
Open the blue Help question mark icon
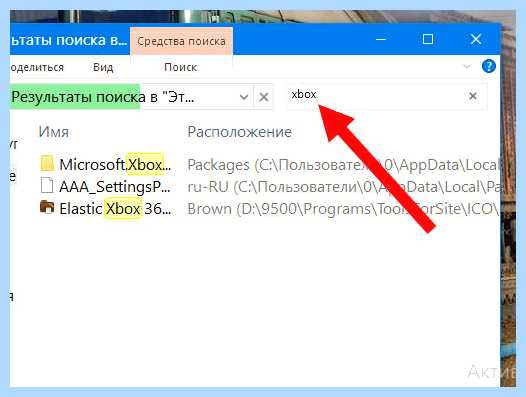click(x=488, y=66)
